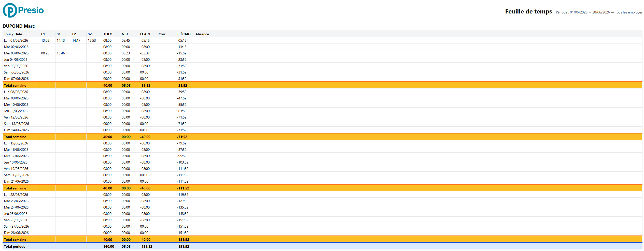The height and width of the screenshot is (251, 644).
Task: Click the Lun 15/06/2026 row label
Action: 16,143
